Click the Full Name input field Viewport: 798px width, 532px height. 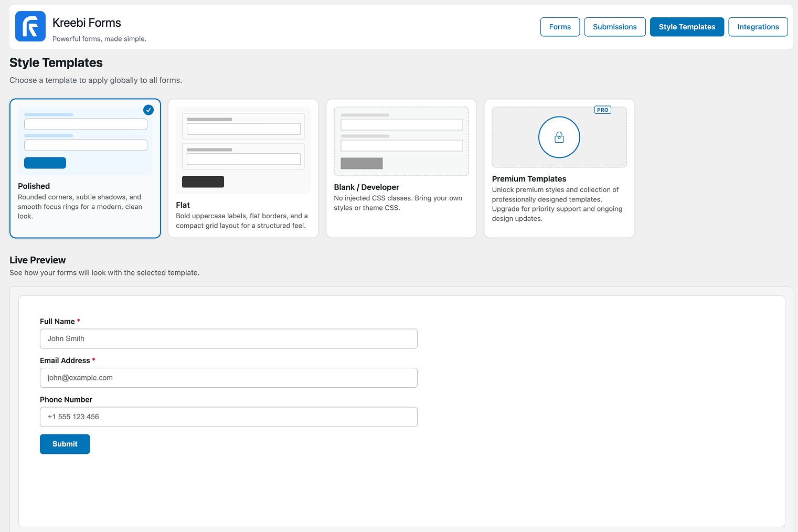pos(229,339)
